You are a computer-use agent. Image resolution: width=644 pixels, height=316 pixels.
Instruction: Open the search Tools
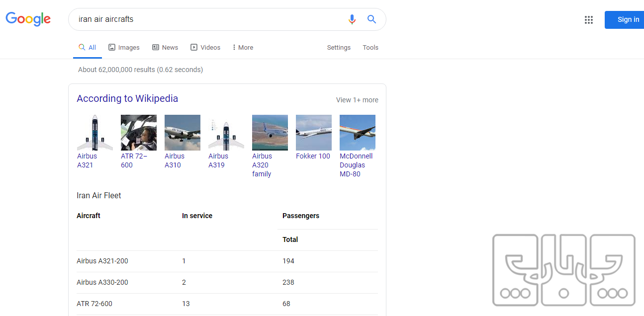point(370,48)
